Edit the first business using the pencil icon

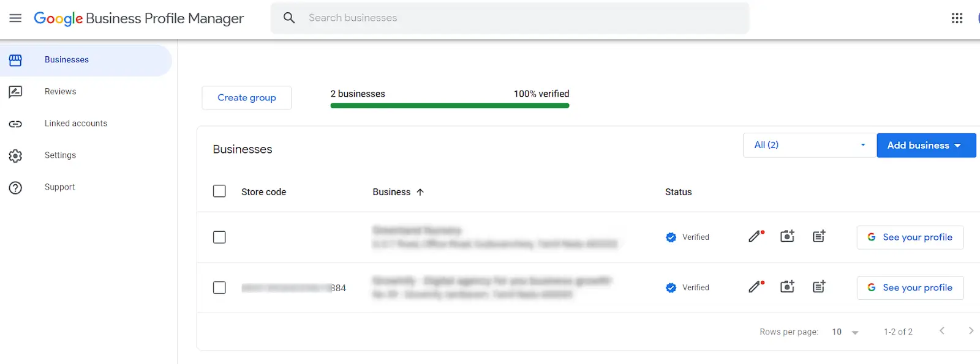[755, 236]
